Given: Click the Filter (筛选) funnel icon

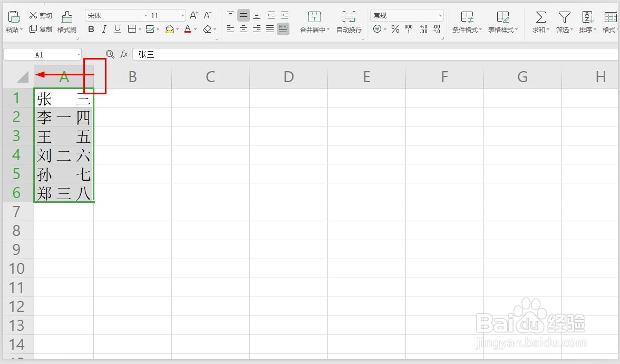Looking at the screenshot, I should click(x=564, y=17).
